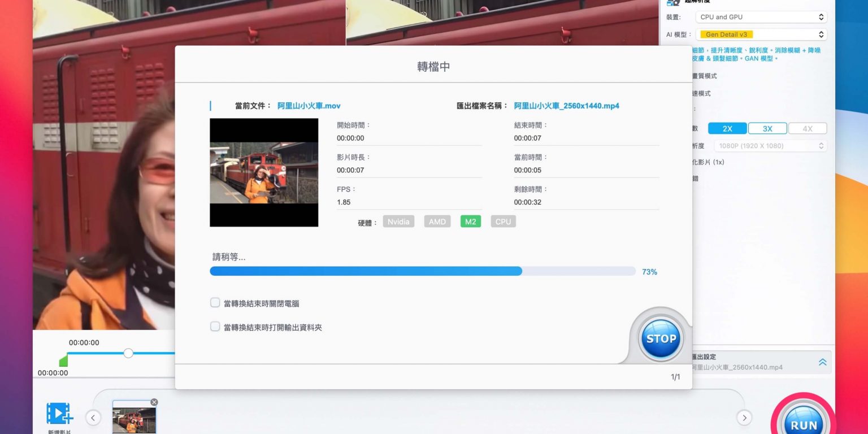The height and width of the screenshot is (434, 868).
Task: Click the green M2 hardware badge
Action: (x=470, y=222)
